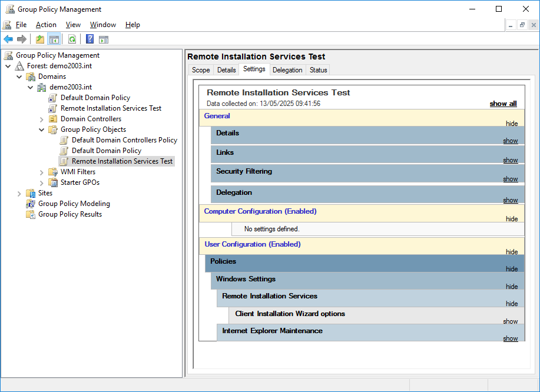The image size is (540, 392).
Task: Click the Up One Level folder icon
Action: point(39,39)
